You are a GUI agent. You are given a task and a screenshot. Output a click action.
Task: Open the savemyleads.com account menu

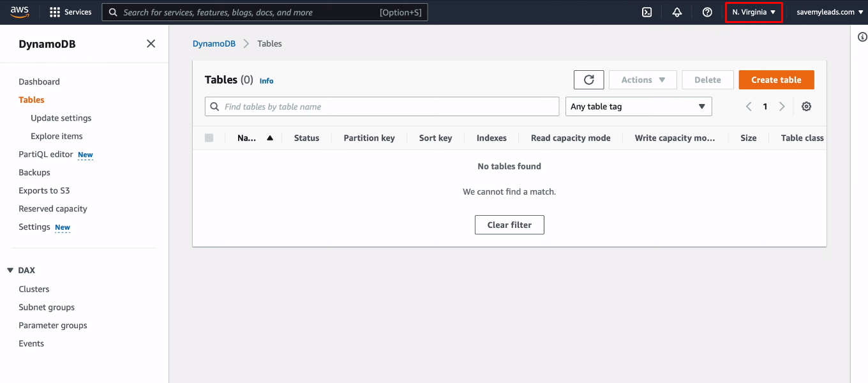pyautogui.click(x=830, y=12)
